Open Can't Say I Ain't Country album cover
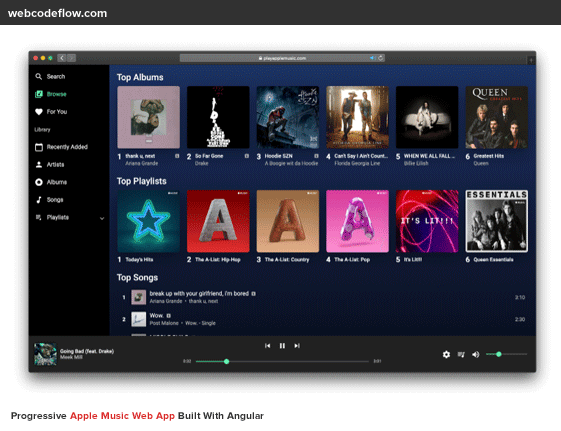Image resolution: width=561 pixels, height=431 pixels. [357, 117]
